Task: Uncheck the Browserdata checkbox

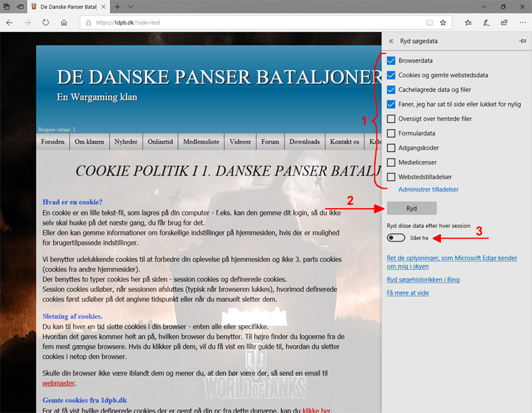Action: (392, 61)
